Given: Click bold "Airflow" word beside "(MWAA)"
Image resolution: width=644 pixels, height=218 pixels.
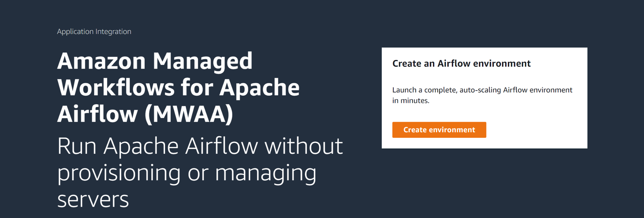Looking at the screenshot, I should (97, 114).
